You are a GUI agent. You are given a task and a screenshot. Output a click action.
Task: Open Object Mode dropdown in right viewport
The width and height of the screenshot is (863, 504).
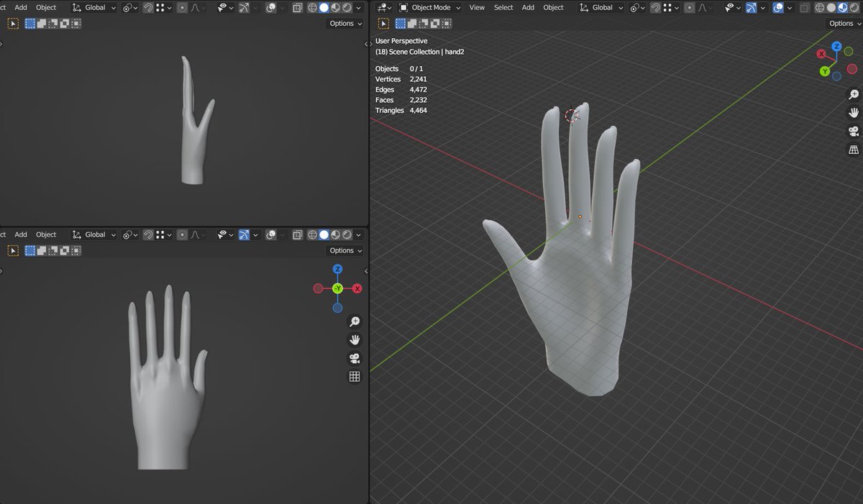pos(430,7)
